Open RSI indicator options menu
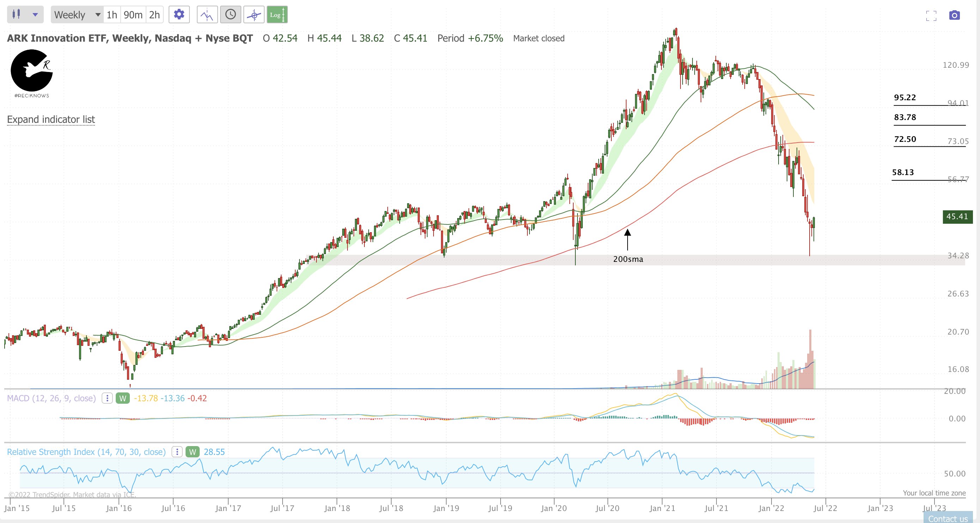This screenshot has height=523, width=980. [177, 452]
